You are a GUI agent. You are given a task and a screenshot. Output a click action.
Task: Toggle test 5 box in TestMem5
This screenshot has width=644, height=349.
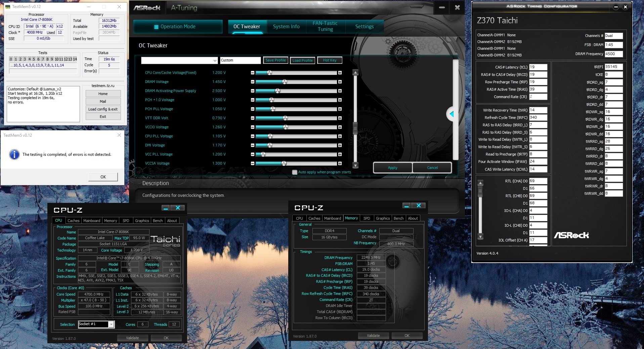34,59
